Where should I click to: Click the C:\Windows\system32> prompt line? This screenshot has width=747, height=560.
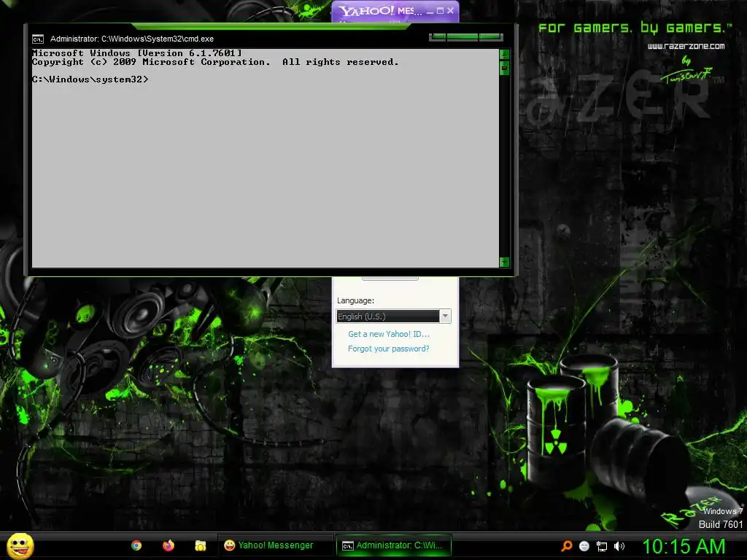(90, 79)
